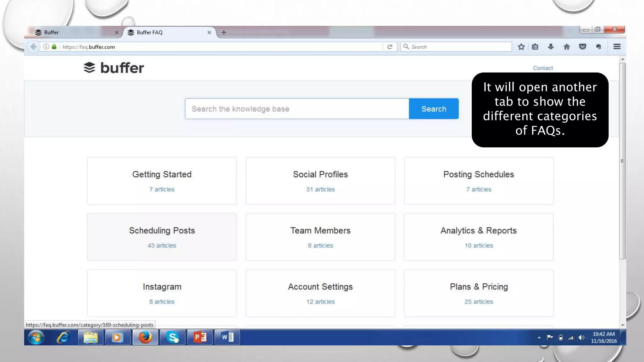Open network signal icon in tray

(571, 337)
